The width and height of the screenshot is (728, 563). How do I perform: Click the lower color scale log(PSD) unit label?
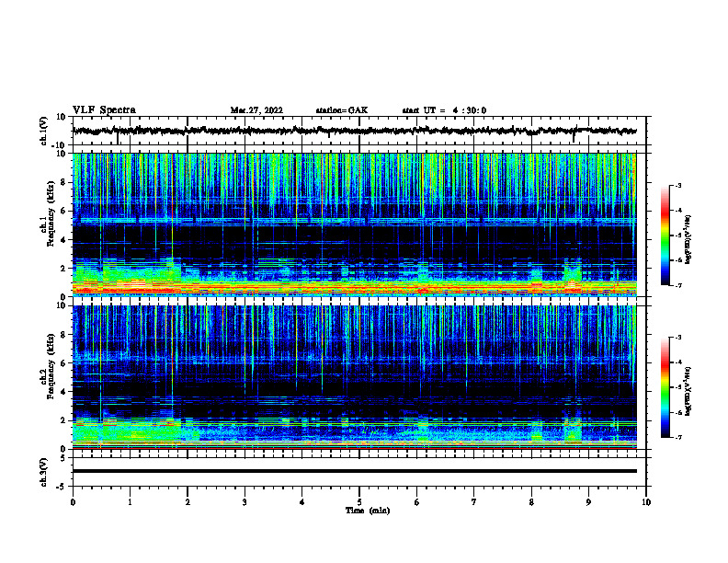(x=688, y=391)
